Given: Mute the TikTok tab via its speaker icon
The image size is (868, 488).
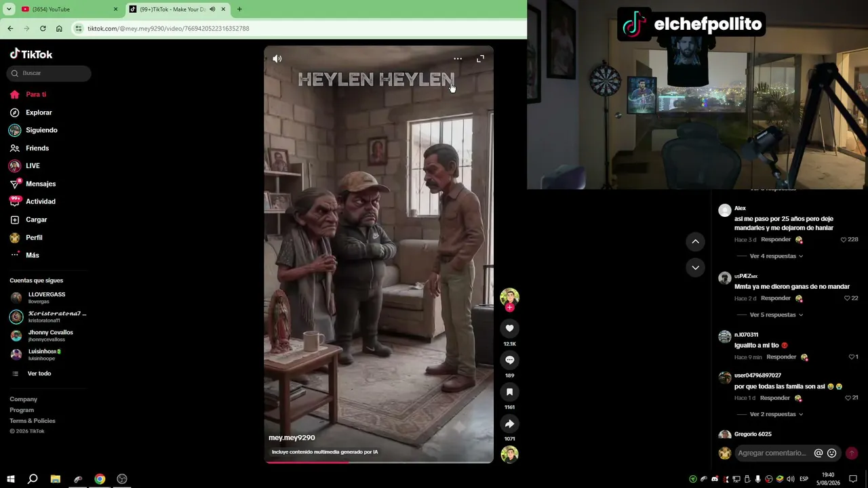Looking at the screenshot, I should (x=212, y=9).
